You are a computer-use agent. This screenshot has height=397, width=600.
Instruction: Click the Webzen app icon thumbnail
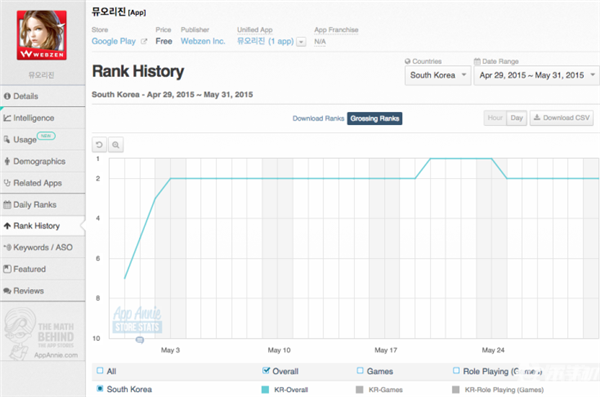42,35
